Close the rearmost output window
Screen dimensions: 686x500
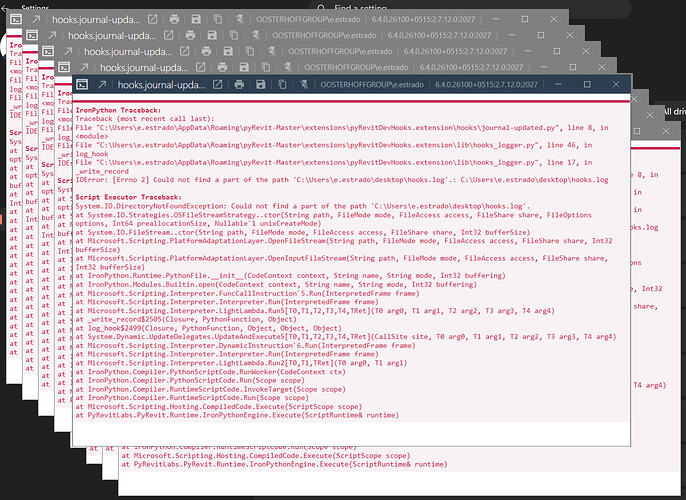tap(554, 19)
